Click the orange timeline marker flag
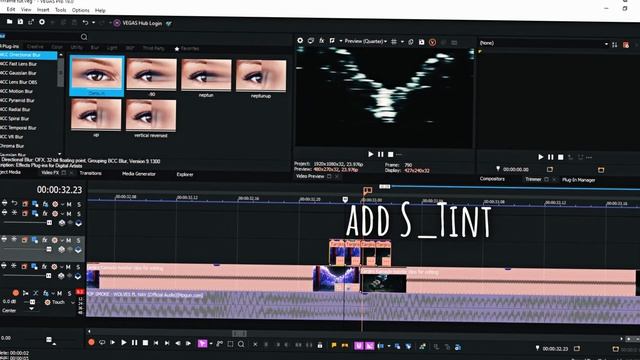Viewport: 640px width, 360px height. (x=367, y=190)
